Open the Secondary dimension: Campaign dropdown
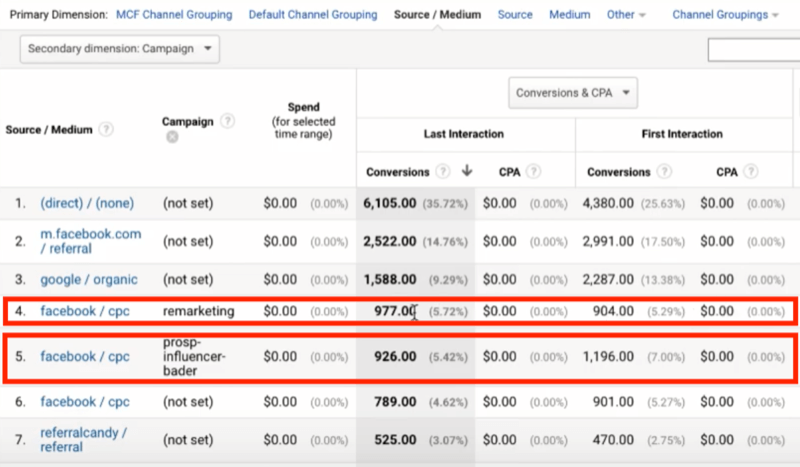800x467 pixels. [x=120, y=49]
